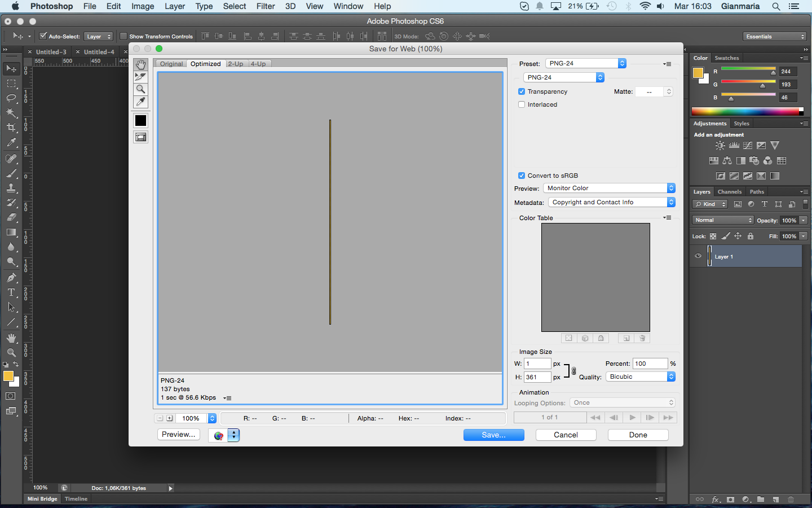Screen dimensions: 812x508
Task: Disable the Transparency checkbox
Action: [522, 91]
